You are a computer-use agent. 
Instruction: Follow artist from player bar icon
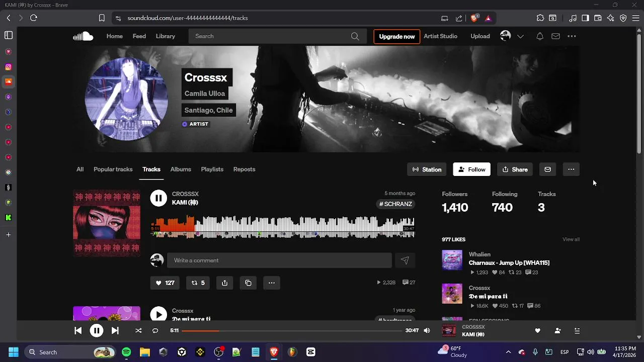557,330
